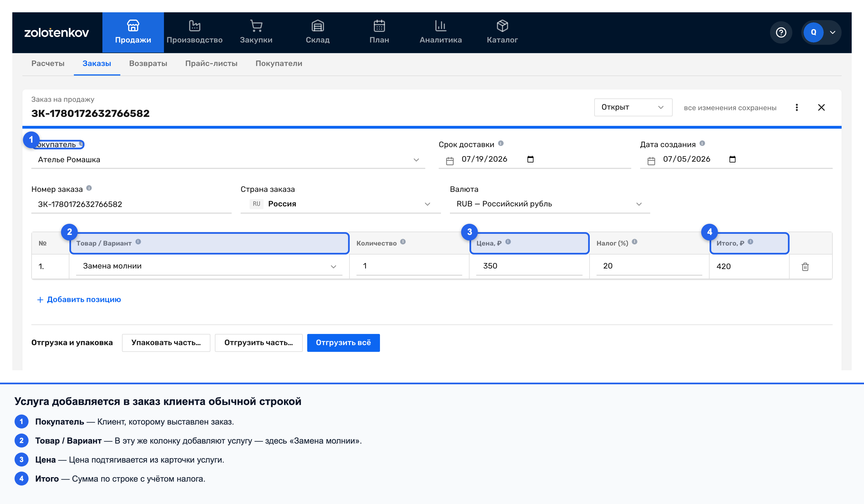Viewport: 864px width, 504px height.
Task: Click the tax field showing 20
Action: click(649, 266)
